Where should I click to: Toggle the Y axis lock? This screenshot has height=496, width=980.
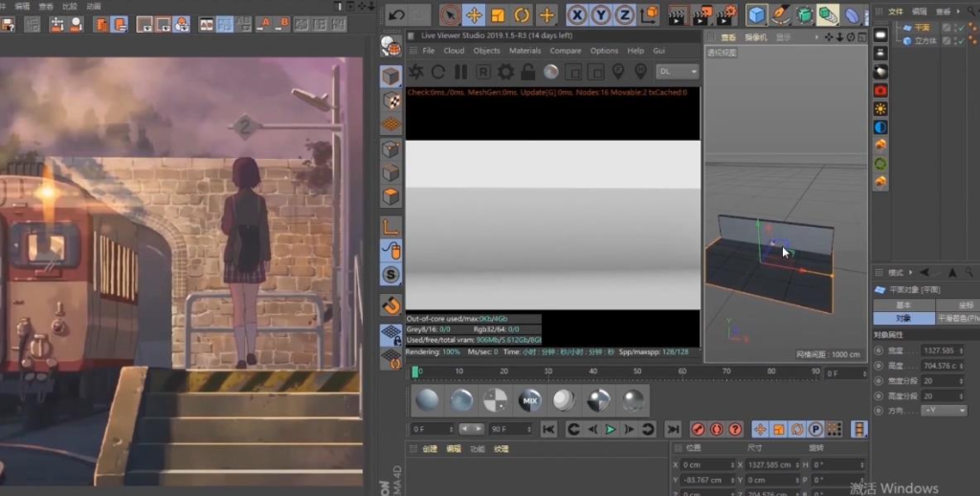click(601, 15)
